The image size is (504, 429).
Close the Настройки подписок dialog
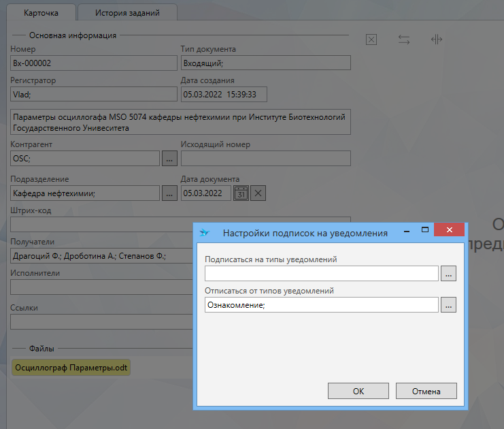coord(449,230)
